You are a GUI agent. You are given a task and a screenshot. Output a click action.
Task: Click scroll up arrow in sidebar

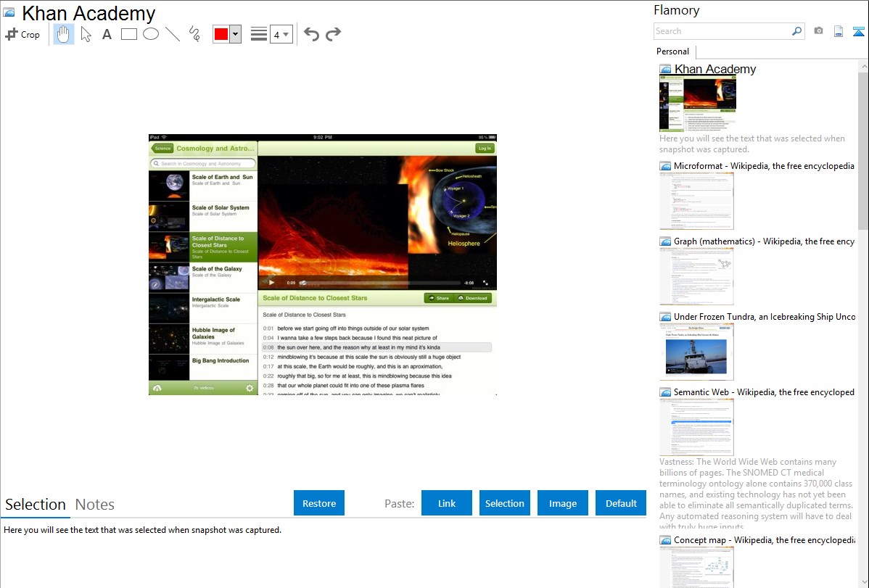(863, 66)
